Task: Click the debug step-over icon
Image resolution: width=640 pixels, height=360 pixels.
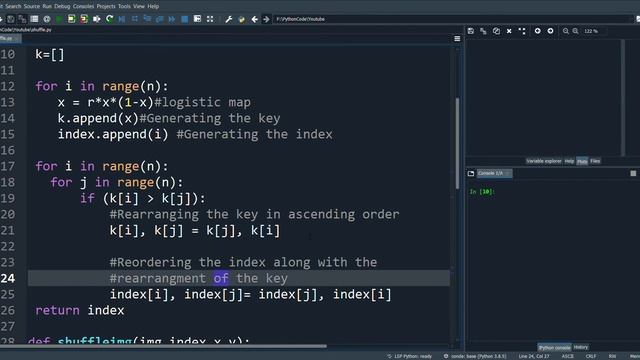Action: coord(135,19)
